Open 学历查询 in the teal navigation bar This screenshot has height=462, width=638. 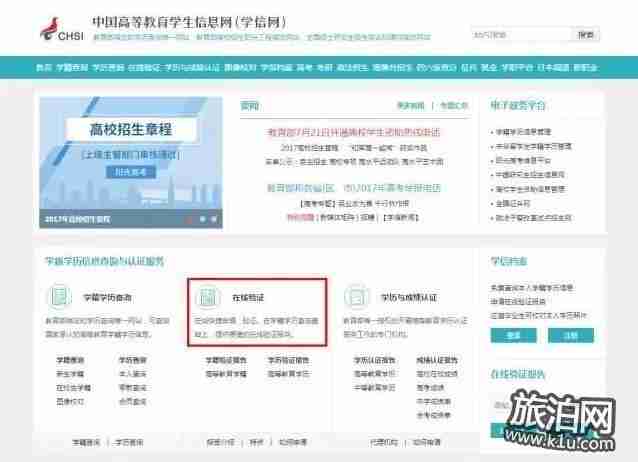pos(108,68)
